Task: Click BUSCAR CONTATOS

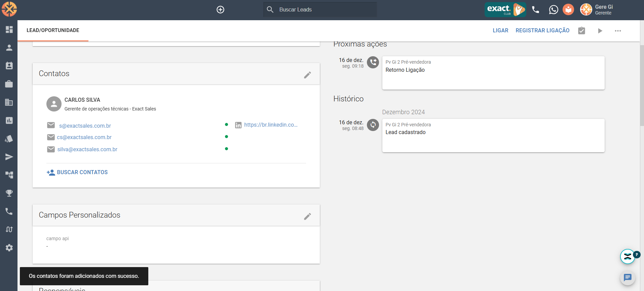Action: click(77, 172)
